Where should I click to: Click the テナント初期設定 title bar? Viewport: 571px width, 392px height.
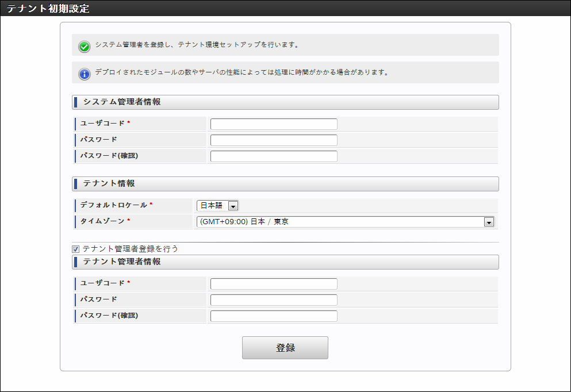pos(48,9)
